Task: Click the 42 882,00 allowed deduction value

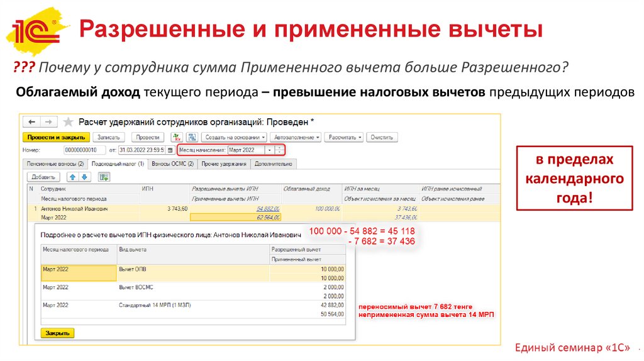Action: pos(332,305)
